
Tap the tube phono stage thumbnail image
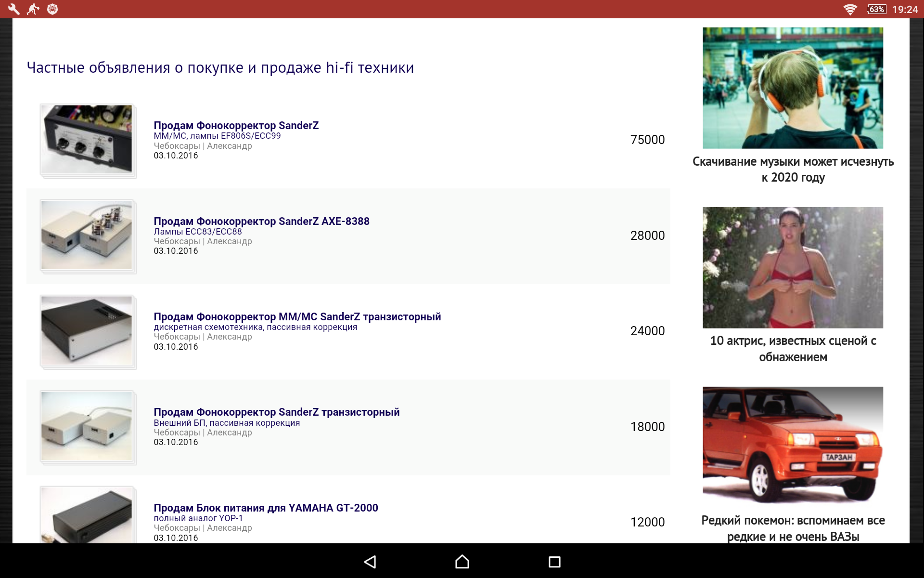(87, 235)
